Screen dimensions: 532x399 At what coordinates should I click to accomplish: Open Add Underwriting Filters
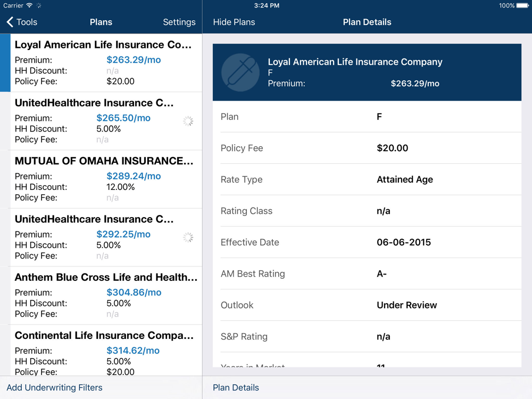54,388
